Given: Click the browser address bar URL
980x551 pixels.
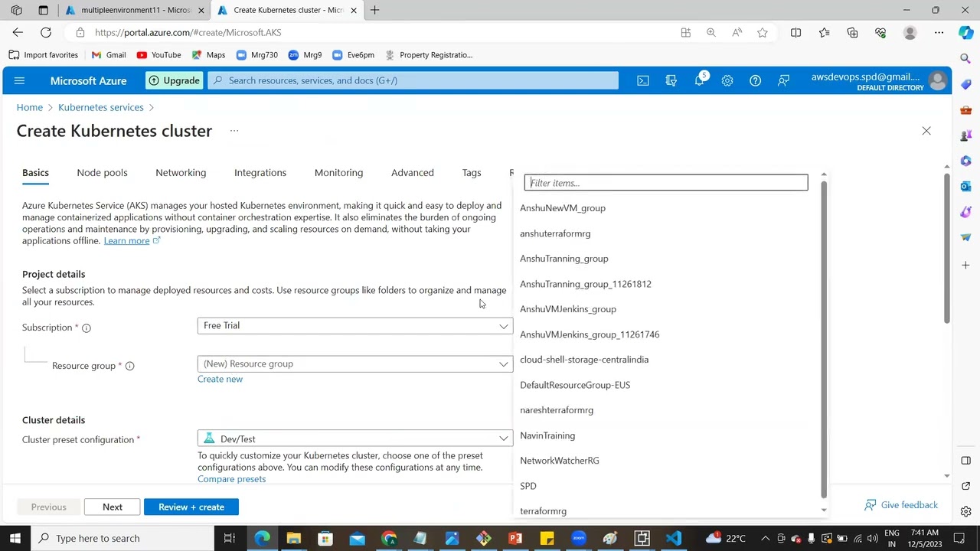Looking at the screenshot, I should click(x=188, y=32).
